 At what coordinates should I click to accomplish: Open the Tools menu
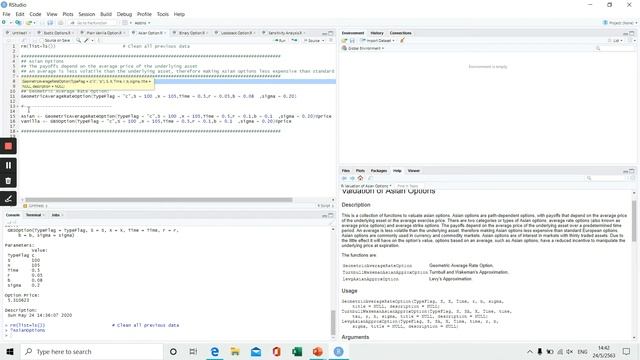click(162, 14)
